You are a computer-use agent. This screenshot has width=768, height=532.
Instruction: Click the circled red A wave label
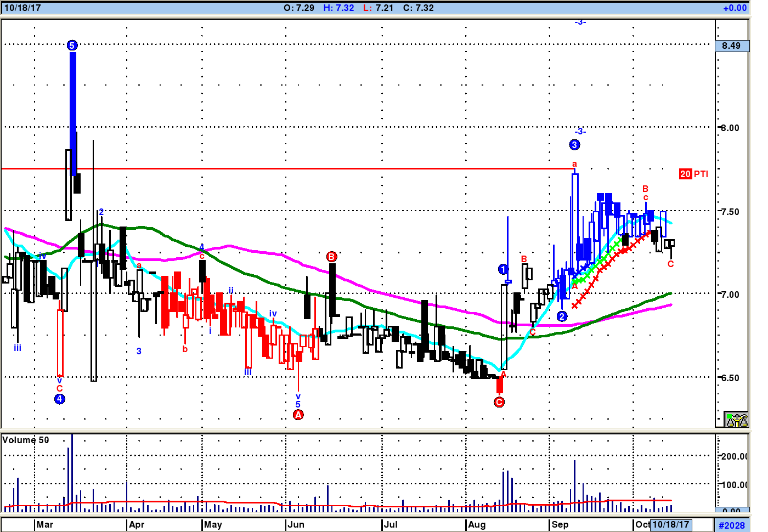click(298, 415)
